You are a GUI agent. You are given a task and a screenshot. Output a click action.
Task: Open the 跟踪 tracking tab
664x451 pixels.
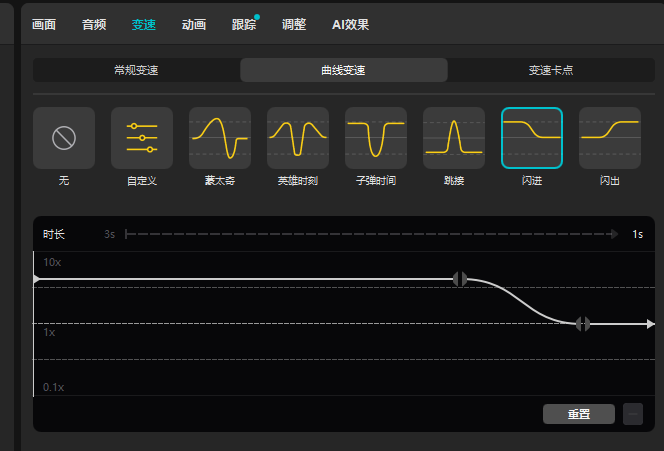[x=243, y=24]
